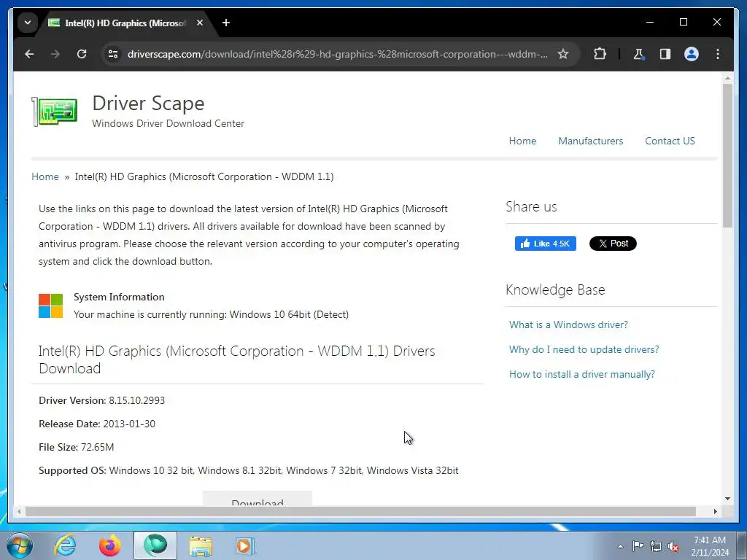Open the Windows Start menu orb
747x560 pixels.
(x=19, y=545)
